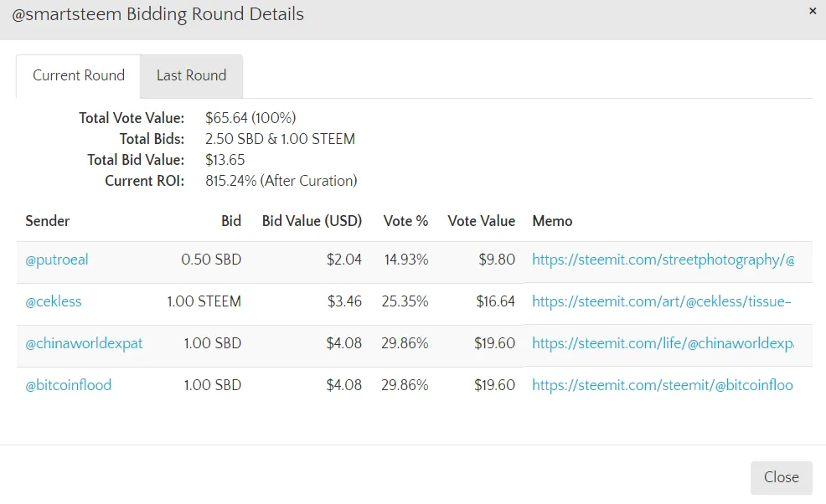The width and height of the screenshot is (826, 504).
Task: Click the Vote Value column header
Action: coord(482,221)
